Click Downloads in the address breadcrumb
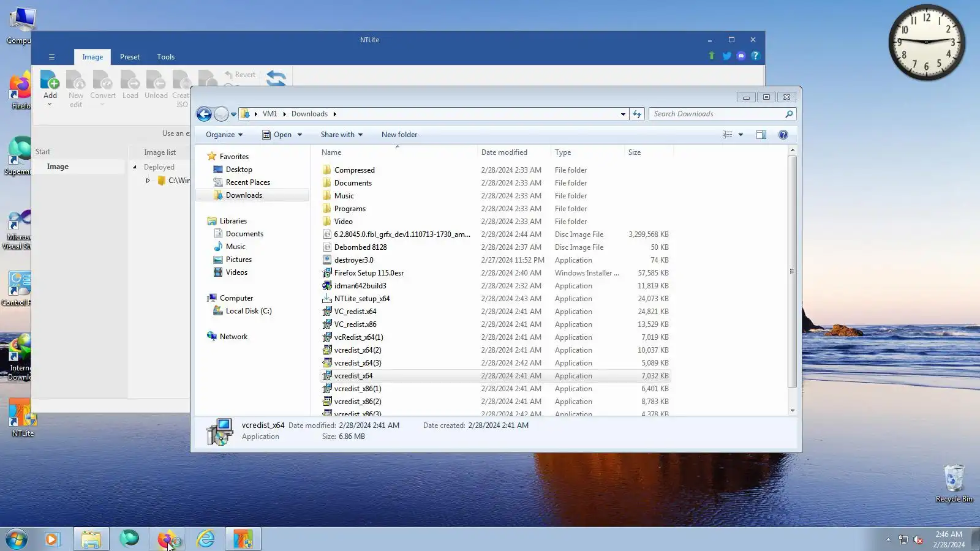The image size is (980, 551). coord(309,114)
